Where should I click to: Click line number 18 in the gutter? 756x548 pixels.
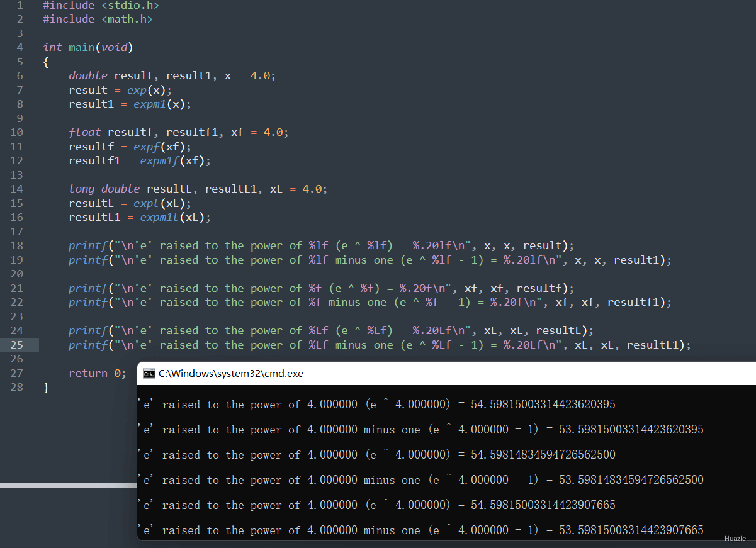(x=16, y=245)
